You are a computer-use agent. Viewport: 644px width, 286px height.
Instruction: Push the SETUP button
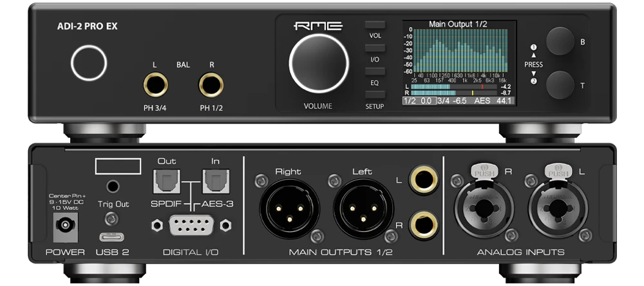(375, 95)
